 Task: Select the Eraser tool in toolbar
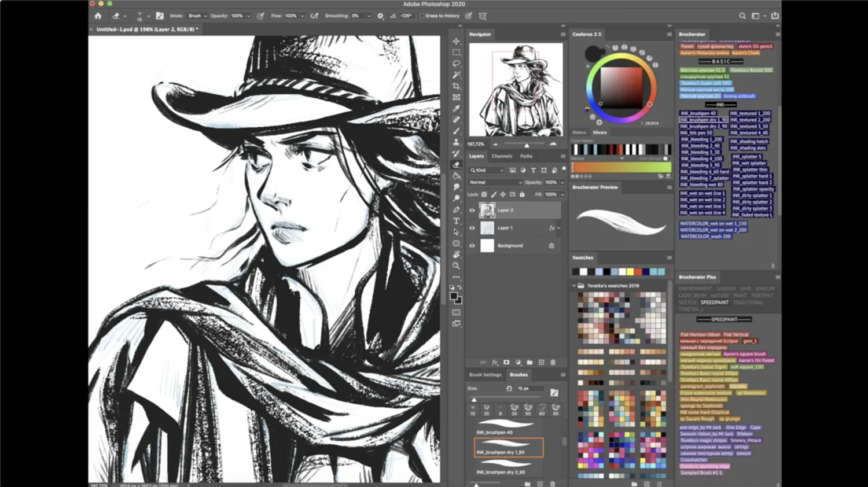point(456,165)
